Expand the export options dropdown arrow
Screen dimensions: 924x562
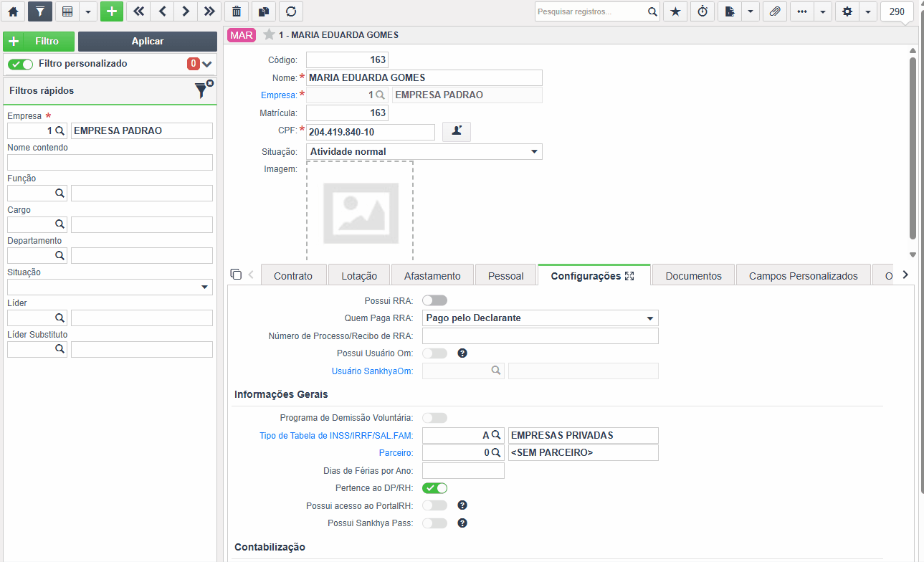[x=750, y=11]
